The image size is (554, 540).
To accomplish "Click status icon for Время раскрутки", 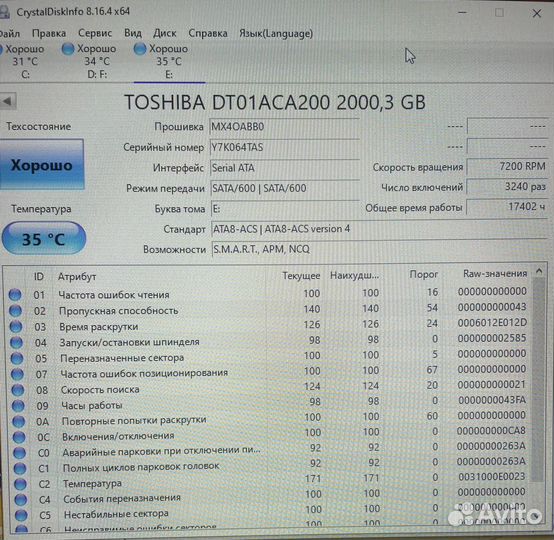I will tap(16, 326).
